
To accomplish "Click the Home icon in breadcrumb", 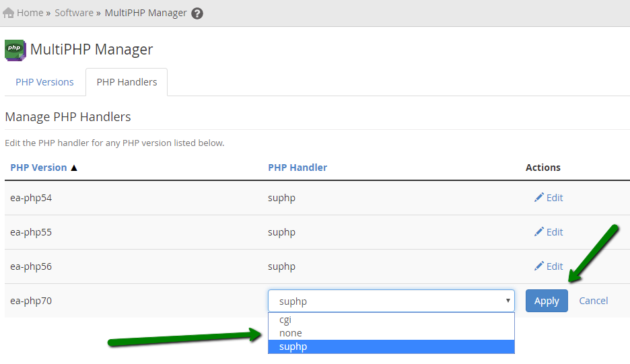I will pyautogui.click(x=9, y=13).
